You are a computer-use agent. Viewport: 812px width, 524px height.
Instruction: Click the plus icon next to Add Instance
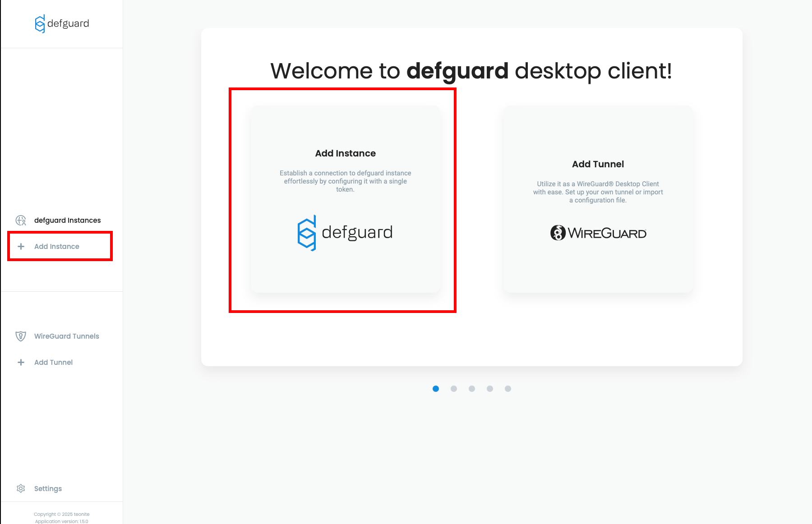pos(21,246)
